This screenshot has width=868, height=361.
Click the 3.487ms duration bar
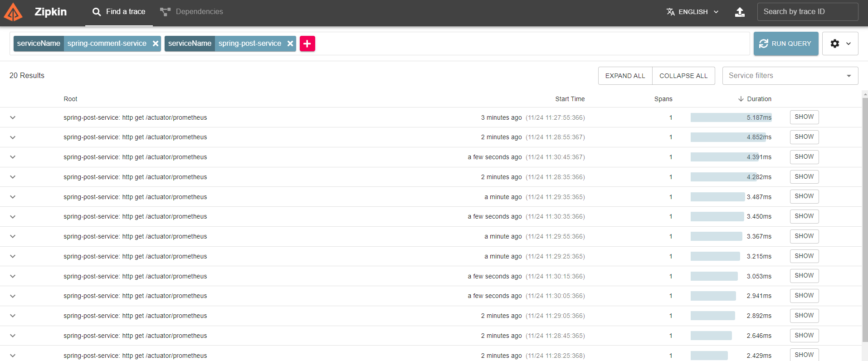coord(718,197)
